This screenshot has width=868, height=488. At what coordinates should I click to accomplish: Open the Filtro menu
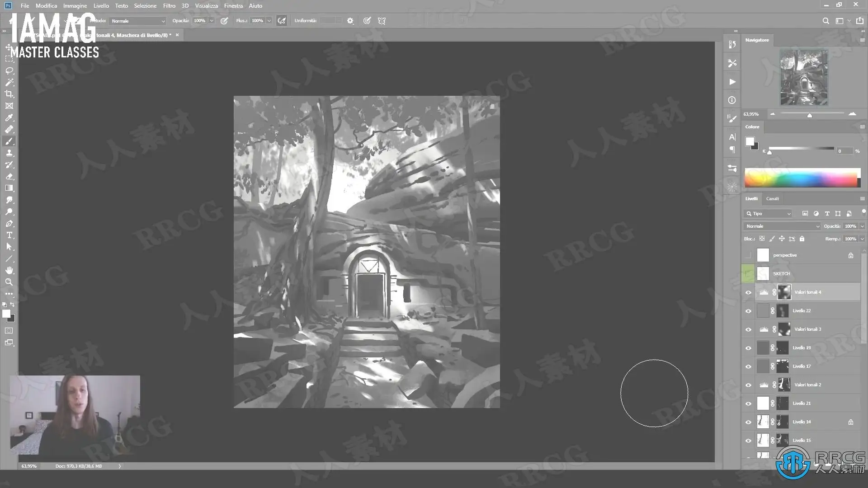point(169,6)
